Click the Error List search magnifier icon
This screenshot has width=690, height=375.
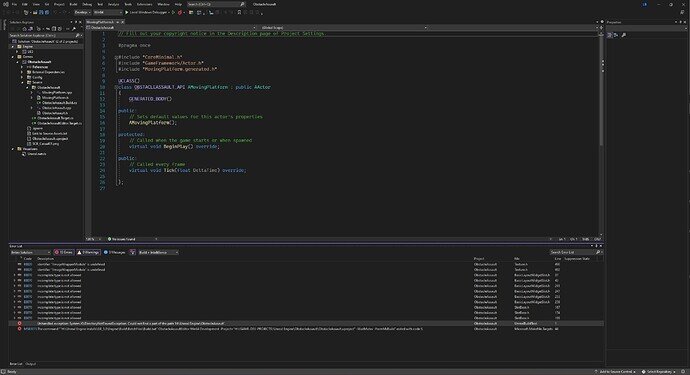point(598,252)
